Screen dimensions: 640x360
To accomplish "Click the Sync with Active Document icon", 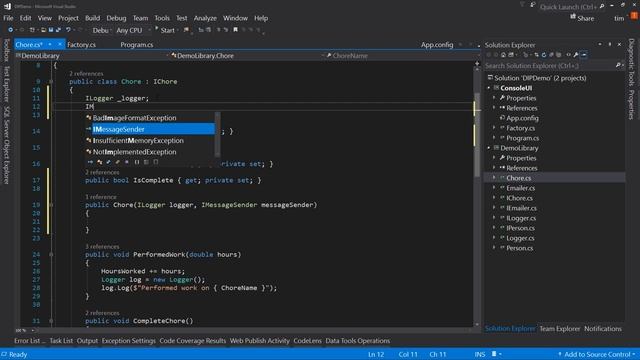I will [x=536, y=55].
